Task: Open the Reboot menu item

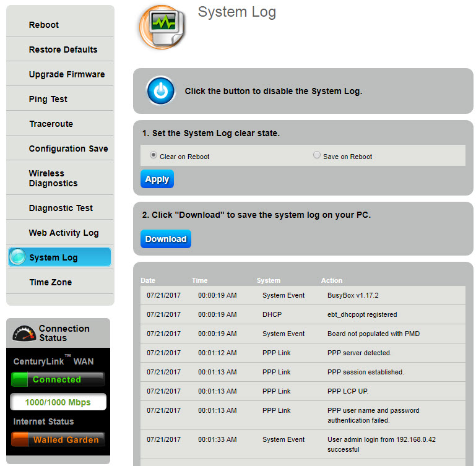Action: click(x=44, y=25)
